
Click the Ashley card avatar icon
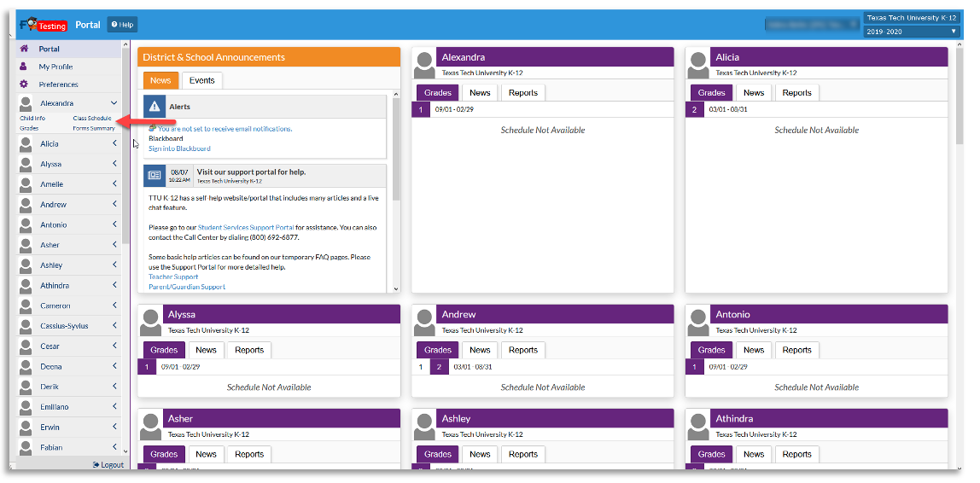click(x=425, y=426)
